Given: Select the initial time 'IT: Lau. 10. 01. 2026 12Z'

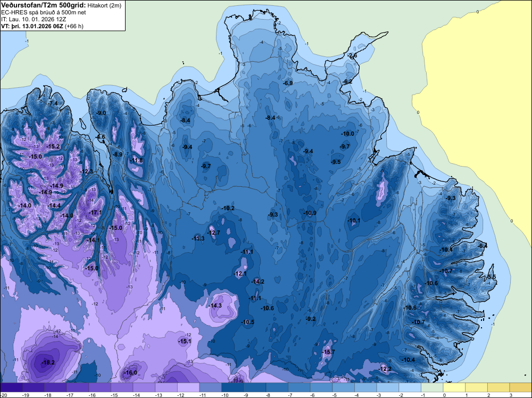Looking at the screenshot, I should tap(34, 19).
